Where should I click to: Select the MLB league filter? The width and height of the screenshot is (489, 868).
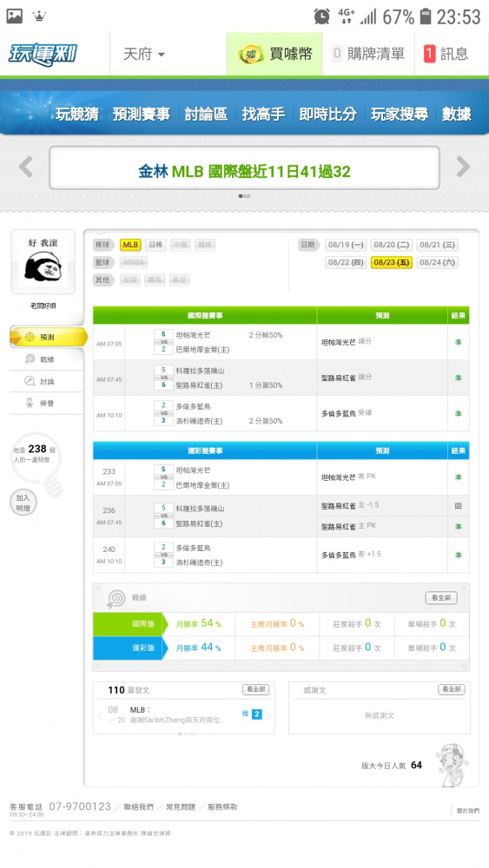[x=130, y=245]
